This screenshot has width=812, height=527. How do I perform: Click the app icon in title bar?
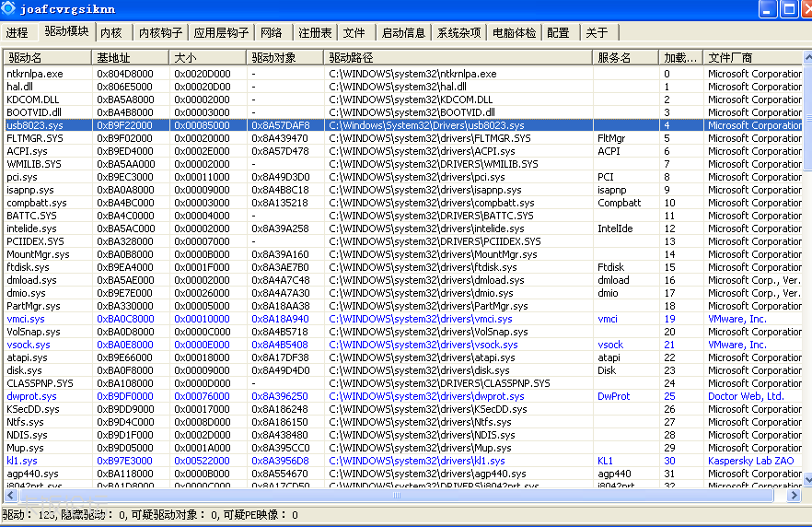8,8
